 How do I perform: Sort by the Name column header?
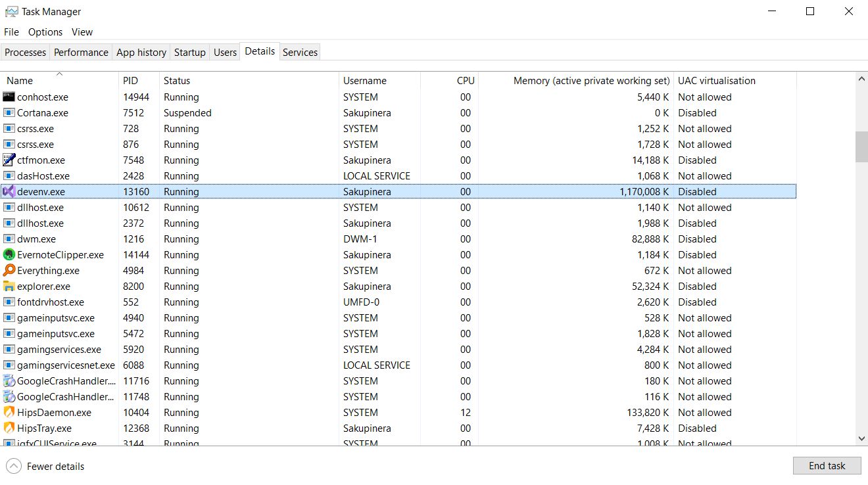(x=20, y=81)
